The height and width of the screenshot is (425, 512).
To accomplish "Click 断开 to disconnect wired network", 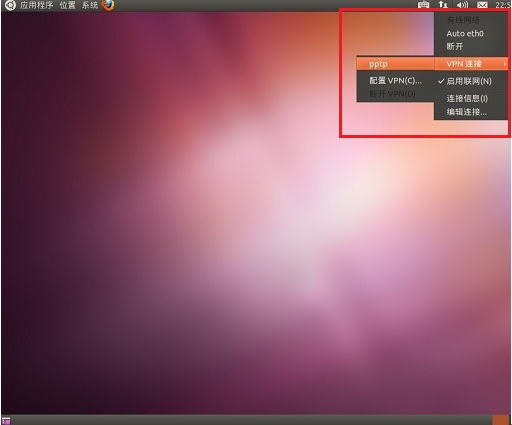I will click(x=471, y=46).
